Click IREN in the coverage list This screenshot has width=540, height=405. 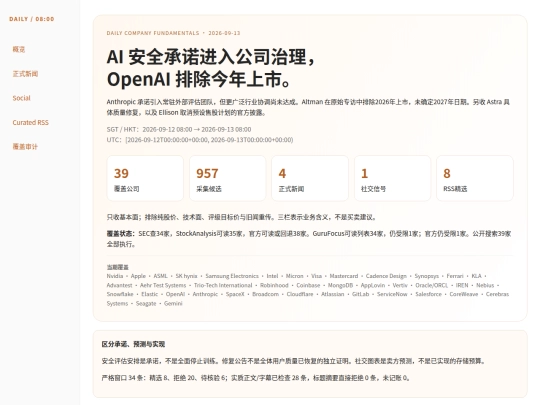462,285
